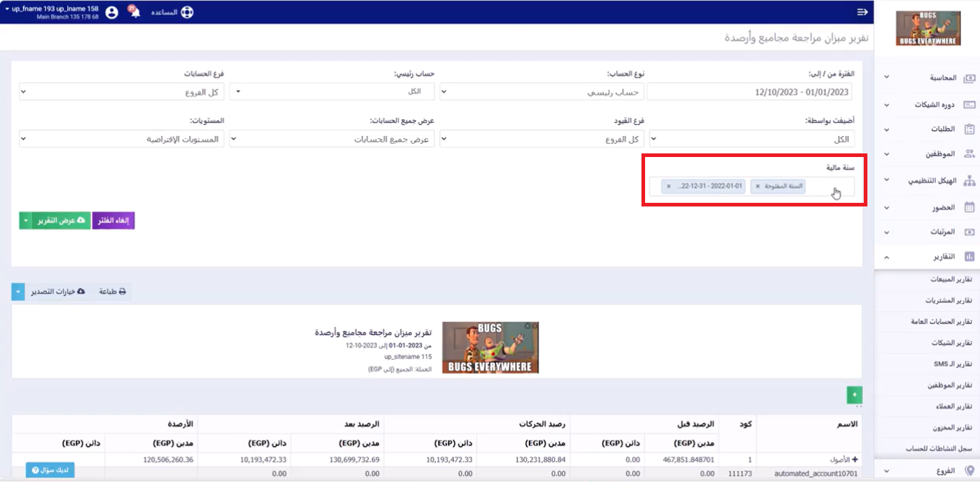
Task: Click the Branches (الفروع) location pin icon
Action: click(x=969, y=471)
